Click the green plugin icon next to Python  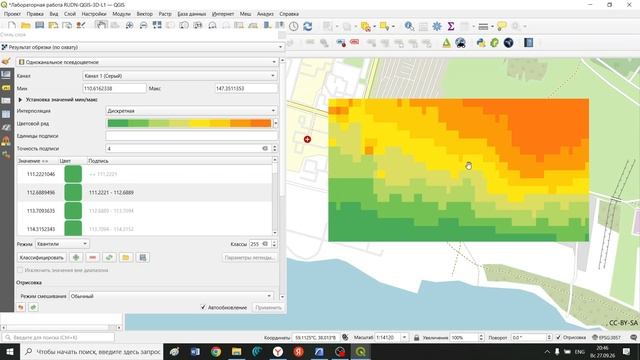pos(495,42)
